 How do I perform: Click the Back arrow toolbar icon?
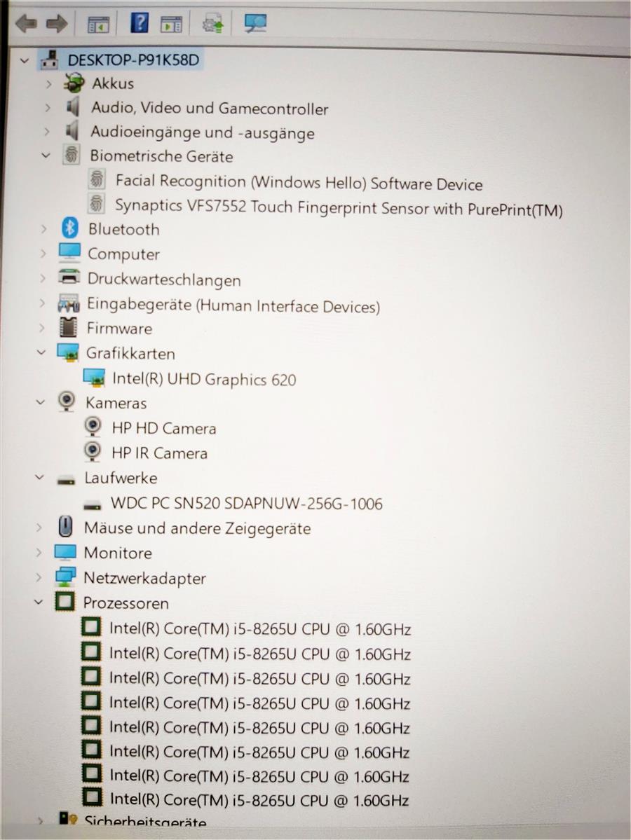[26, 24]
